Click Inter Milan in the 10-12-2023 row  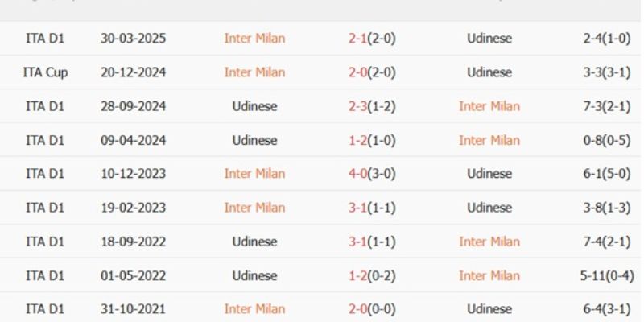pos(254,174)
